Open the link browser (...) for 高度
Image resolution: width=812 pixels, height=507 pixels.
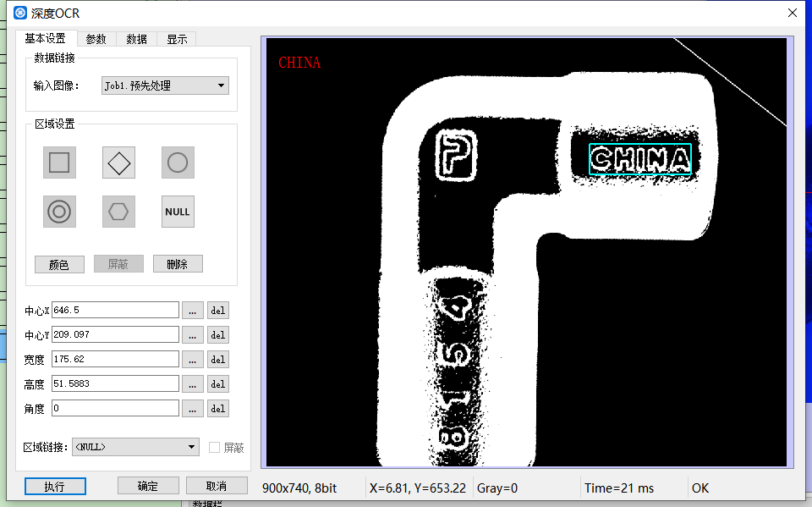point(193,384)
